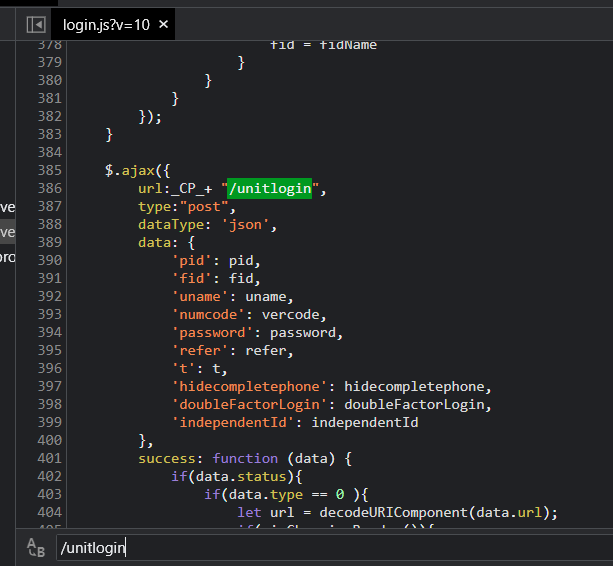Click the 'refer': refer line
613x566 pixels.
click(x=232, y=351)
